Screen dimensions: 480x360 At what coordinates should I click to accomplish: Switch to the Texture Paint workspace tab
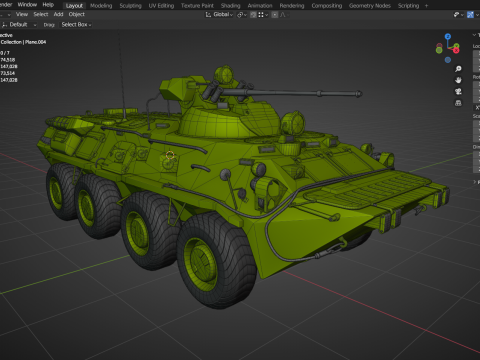coord(197,6)
